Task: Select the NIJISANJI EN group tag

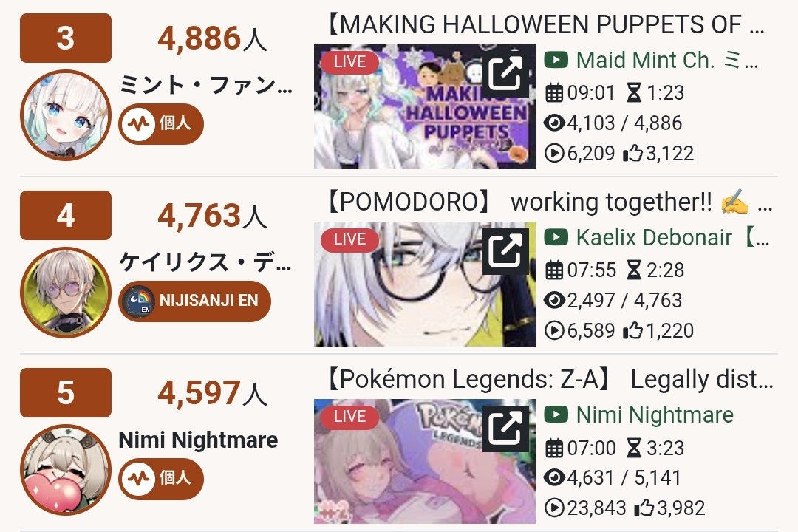Action: (195, 301)
